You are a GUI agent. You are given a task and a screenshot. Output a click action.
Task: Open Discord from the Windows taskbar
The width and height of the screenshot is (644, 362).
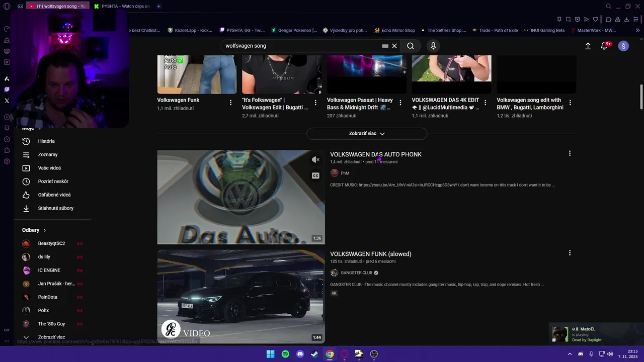point(300,354)
